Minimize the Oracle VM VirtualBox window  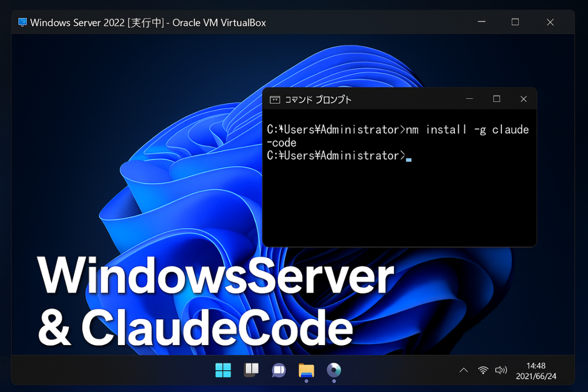point(481,22)
